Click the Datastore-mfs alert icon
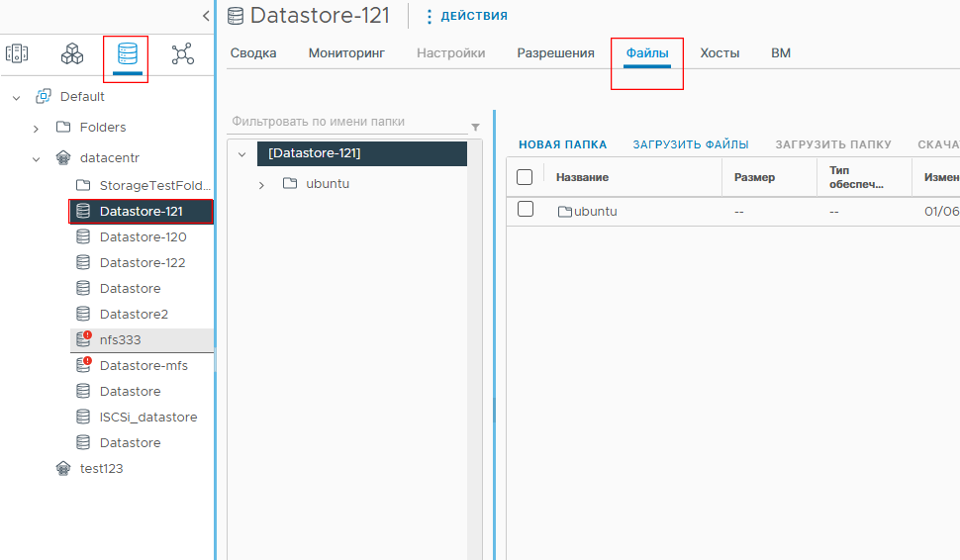 click(x=83, y=365)
